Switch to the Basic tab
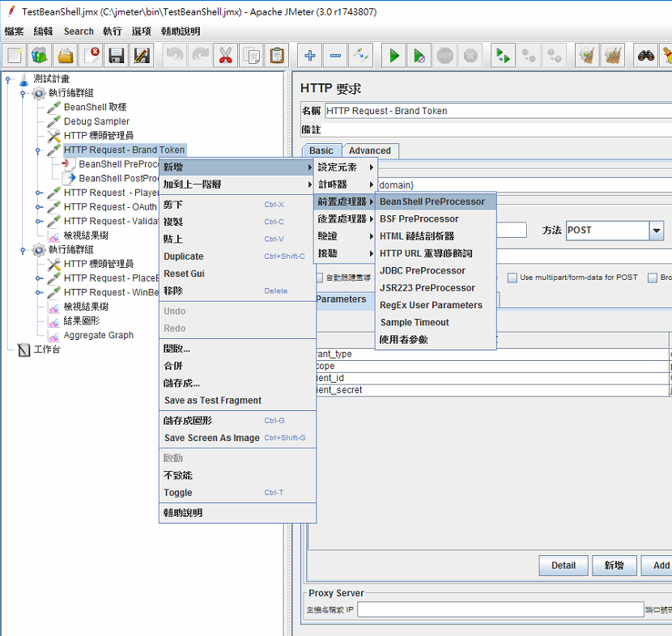672x636 pixels. (321, 151)
